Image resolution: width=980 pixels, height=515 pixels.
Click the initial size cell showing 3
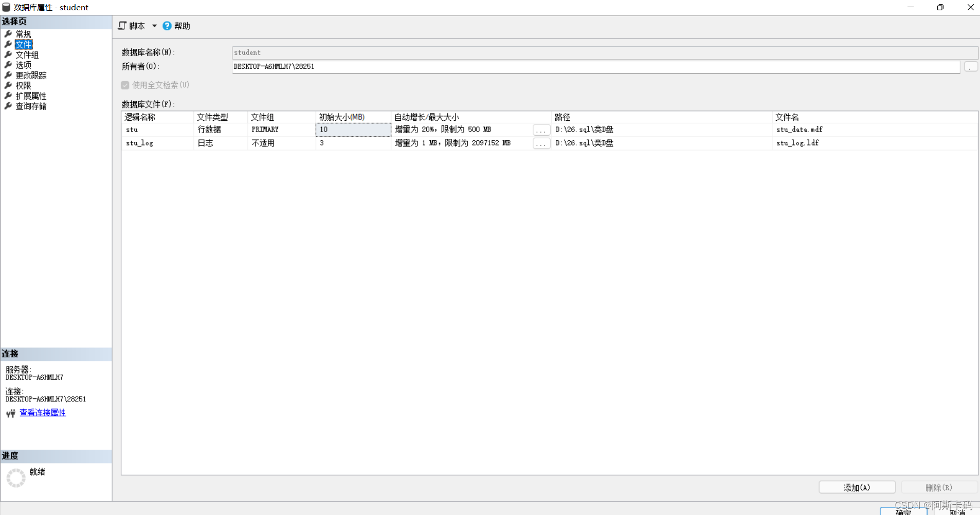[353, 143]
